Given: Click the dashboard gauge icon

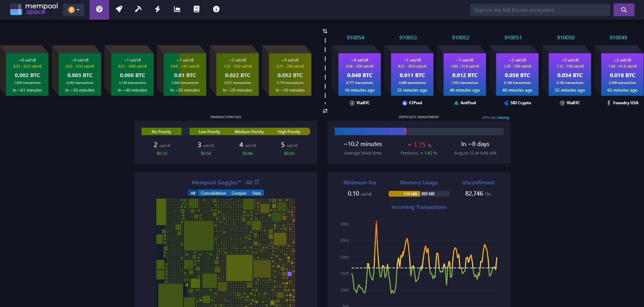Looking at the screenshot, I should pyautogui.click(x=99, y=10).
